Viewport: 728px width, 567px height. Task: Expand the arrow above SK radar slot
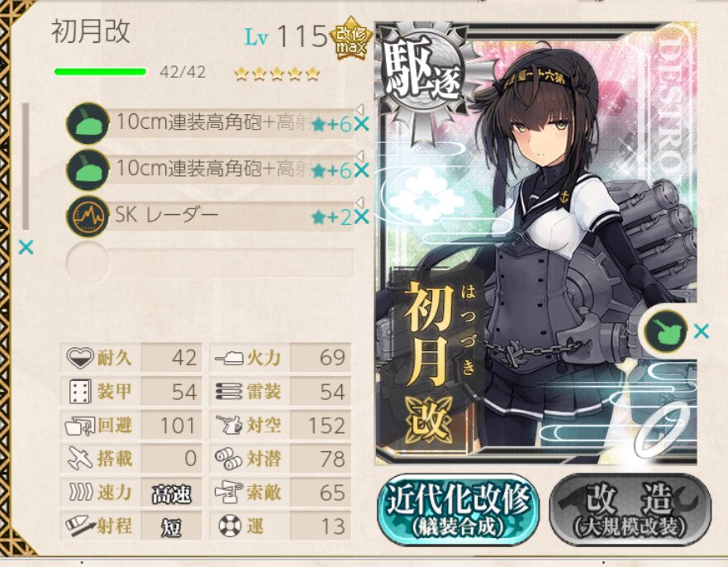pyautogui.click(x=359, y=202)
